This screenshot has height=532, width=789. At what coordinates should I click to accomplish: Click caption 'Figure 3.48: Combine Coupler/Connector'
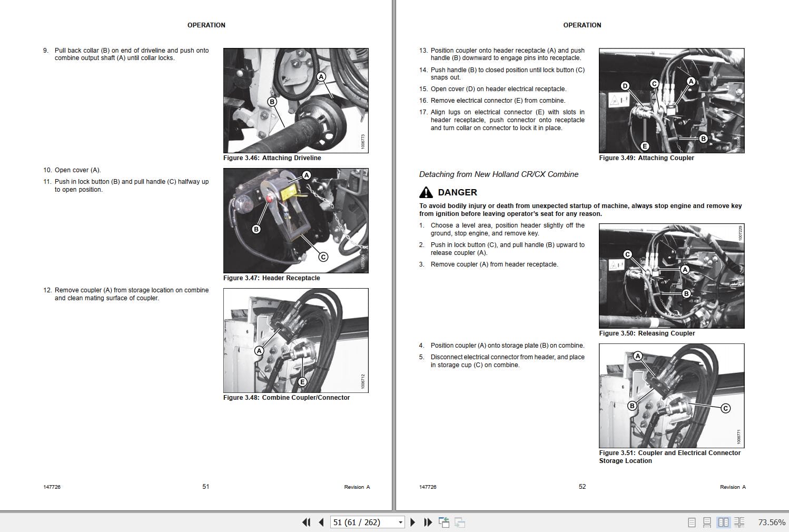pos(287,398)
